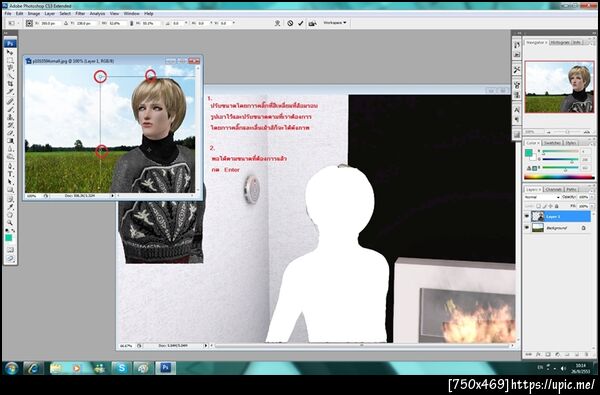Hide the Background layer eye icon
The image size is (600, 395).
click(527, 228)
